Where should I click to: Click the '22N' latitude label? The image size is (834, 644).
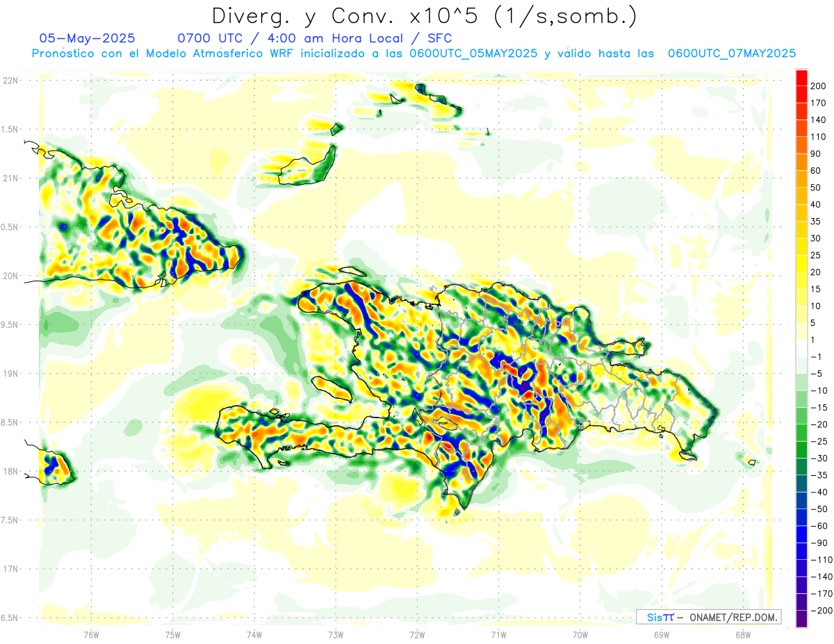10,81
